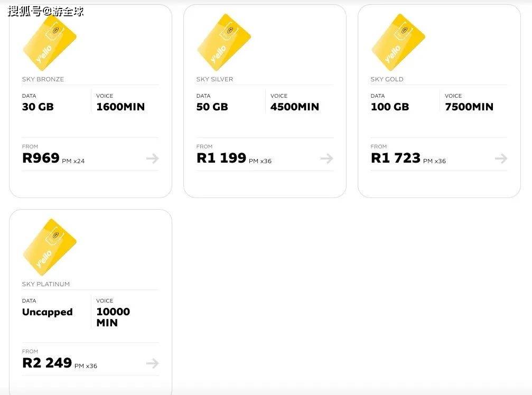Click the 7500MIN voice value
Screen dimensions: 532x395
click(x=469, y=107)
